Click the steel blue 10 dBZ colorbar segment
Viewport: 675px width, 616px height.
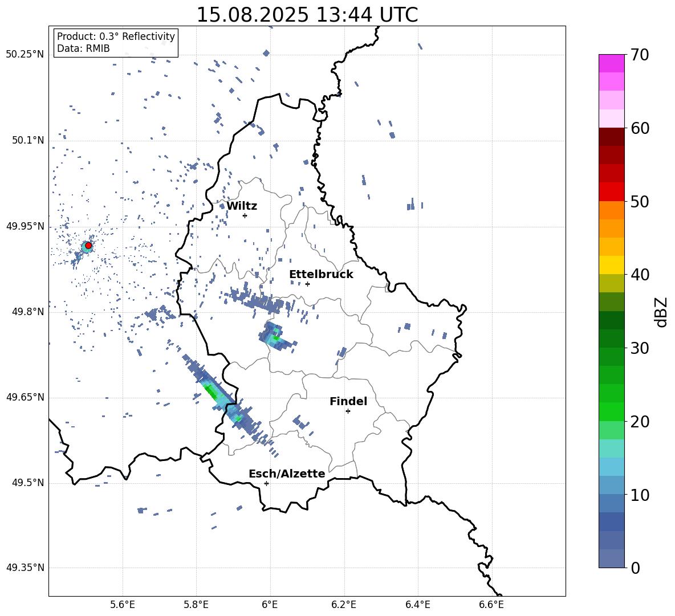coord(611,486)
